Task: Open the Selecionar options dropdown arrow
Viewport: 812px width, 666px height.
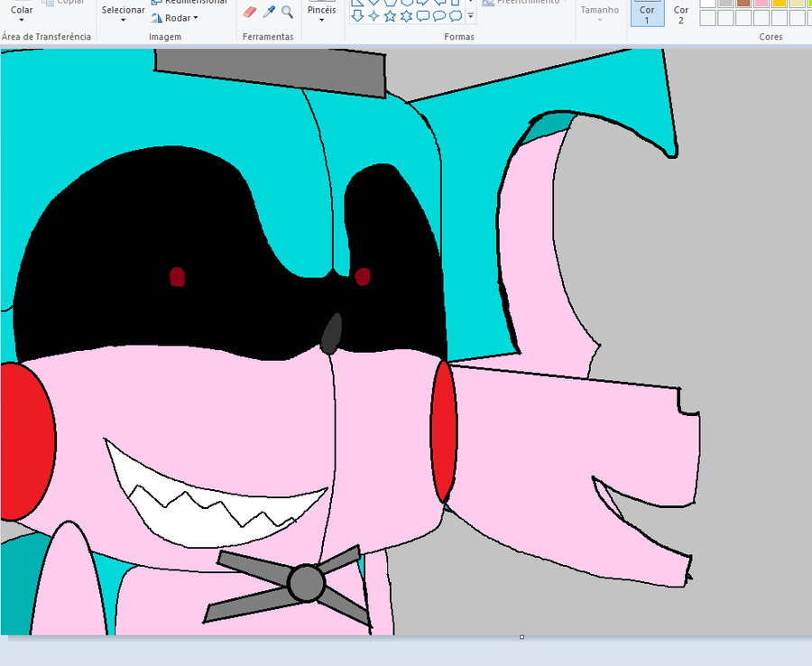Action: coord(124,20)
